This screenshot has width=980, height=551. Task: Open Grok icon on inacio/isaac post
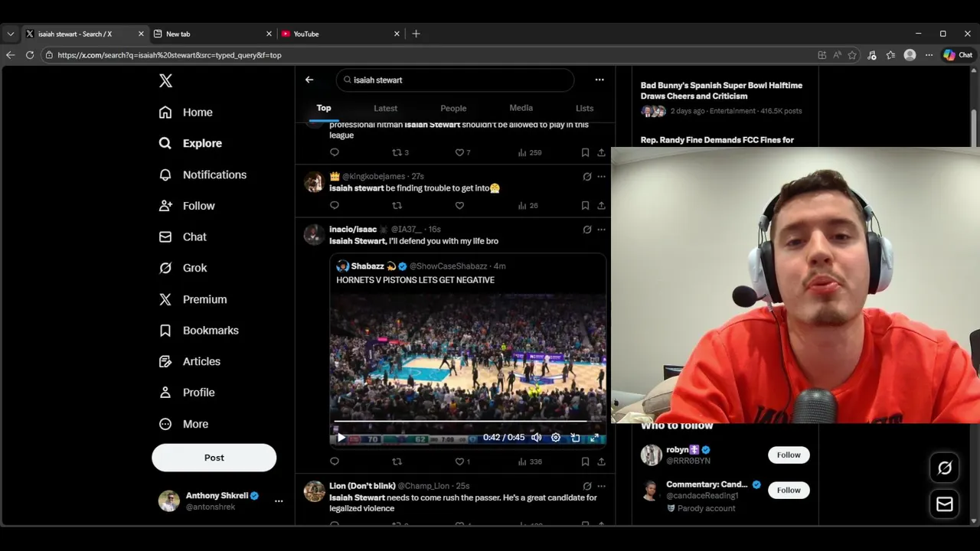587,229
